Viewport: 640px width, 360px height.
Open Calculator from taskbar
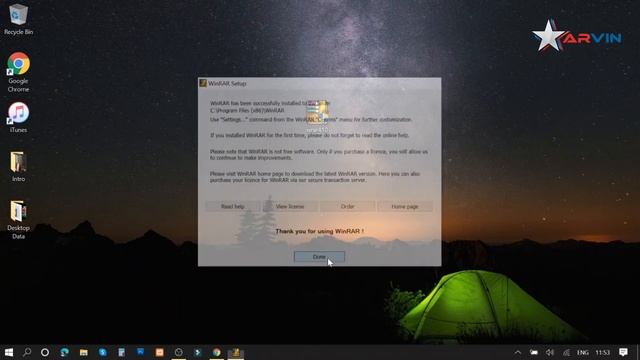[x=122, y=352]
